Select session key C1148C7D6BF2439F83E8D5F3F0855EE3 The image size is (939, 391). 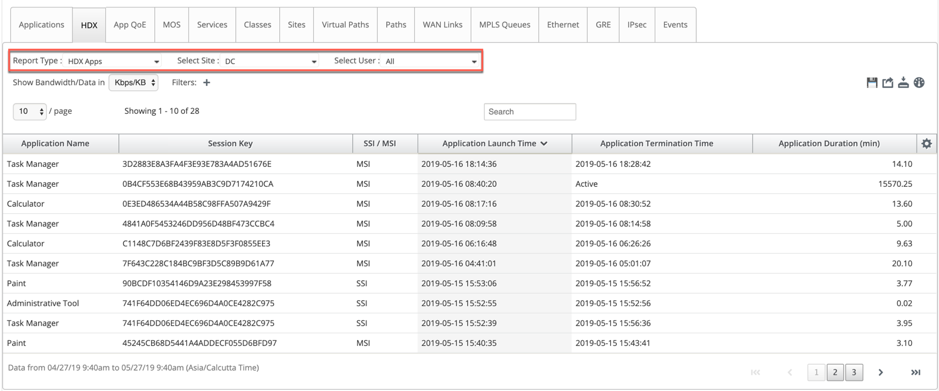pyautogui.click(x=196, y=244)
